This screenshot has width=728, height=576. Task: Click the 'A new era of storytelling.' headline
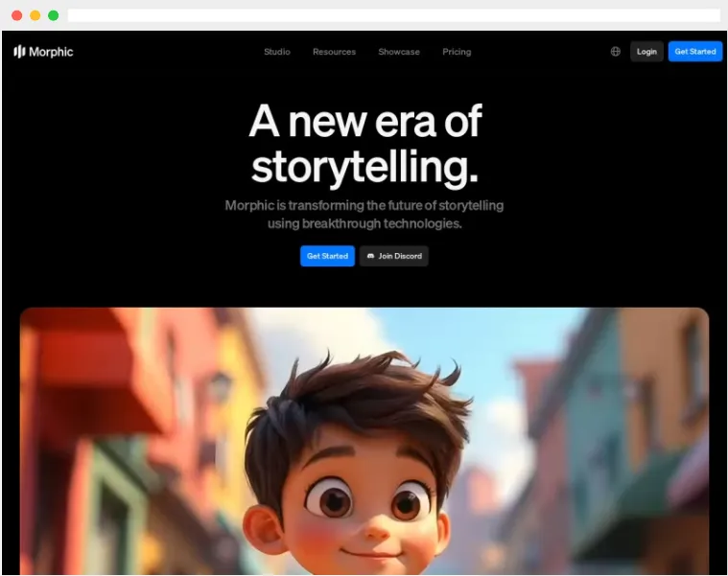(x=364, y=145)
